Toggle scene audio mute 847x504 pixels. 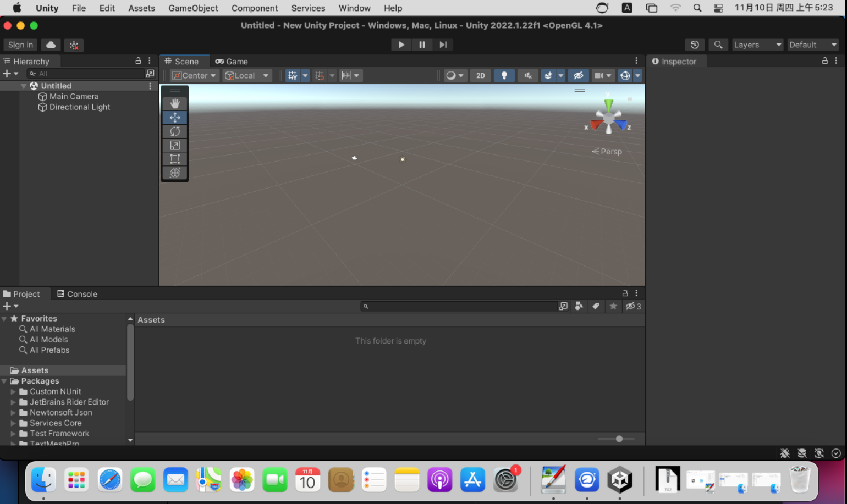[527, 75]
